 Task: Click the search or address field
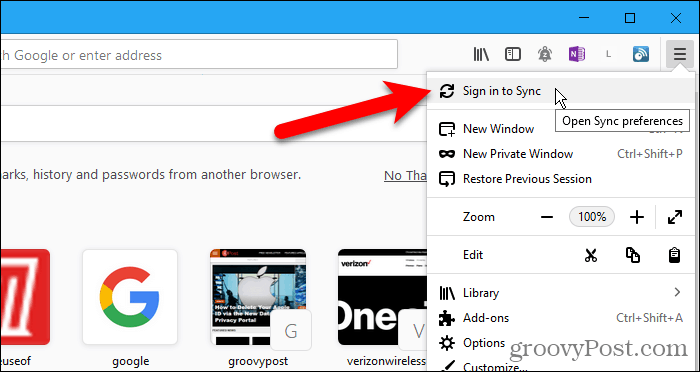click(x=199, y=55)
